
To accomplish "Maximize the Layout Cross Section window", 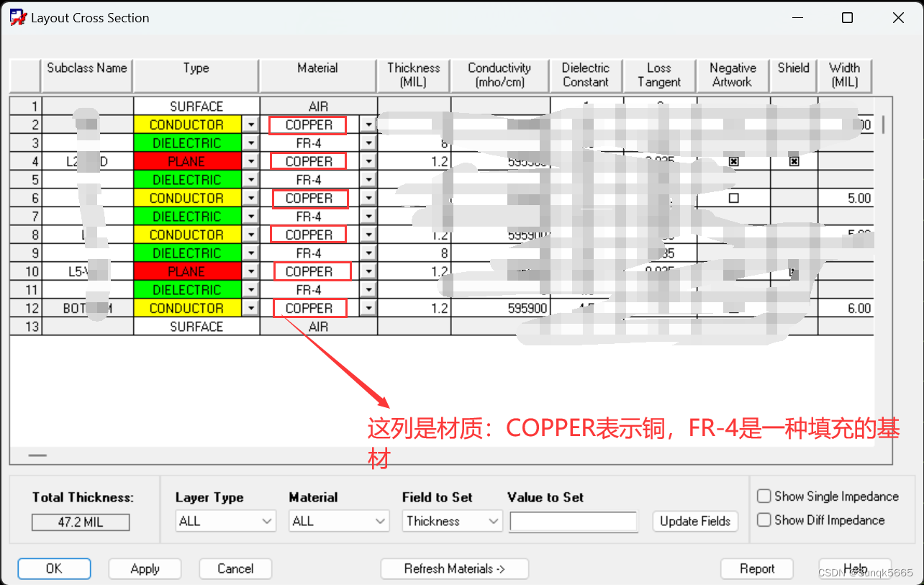I will coord(847,18).
